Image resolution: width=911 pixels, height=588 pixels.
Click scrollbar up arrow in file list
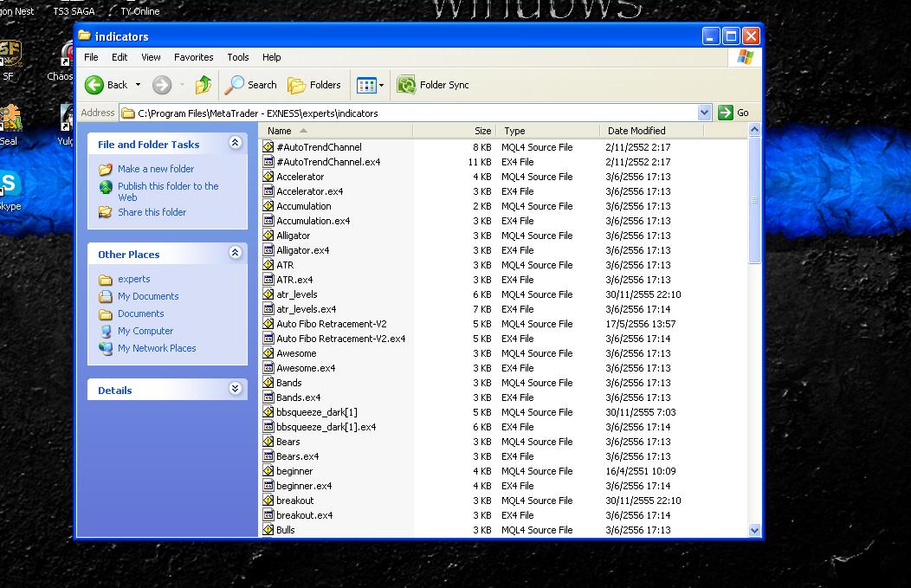(754, 130)
